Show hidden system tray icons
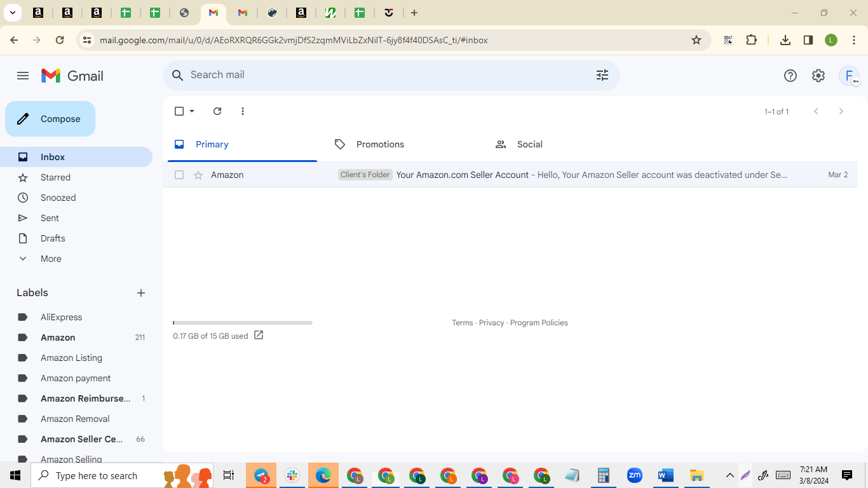 click(x=730, y=475)
